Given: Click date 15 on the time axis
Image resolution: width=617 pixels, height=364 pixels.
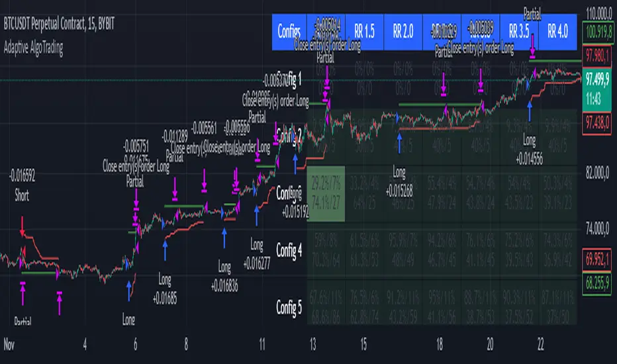Looking at the screenshot, I should [363, 345].
